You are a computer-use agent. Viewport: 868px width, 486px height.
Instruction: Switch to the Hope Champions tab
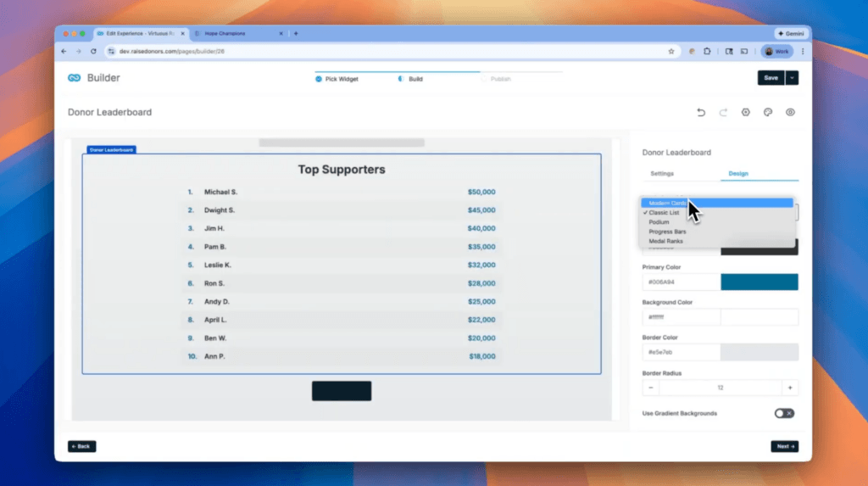coord(239,33)
